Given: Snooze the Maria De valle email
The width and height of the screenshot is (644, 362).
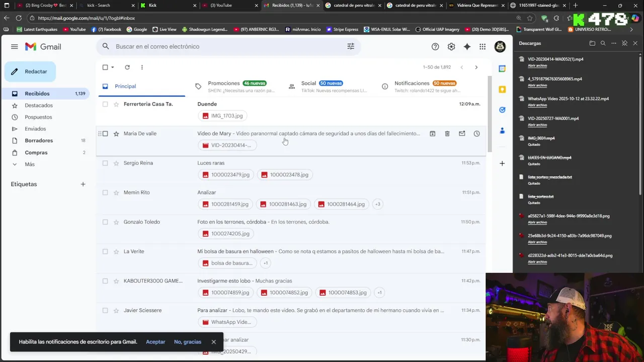Looking at the screenshot, I should pos(476,134).
